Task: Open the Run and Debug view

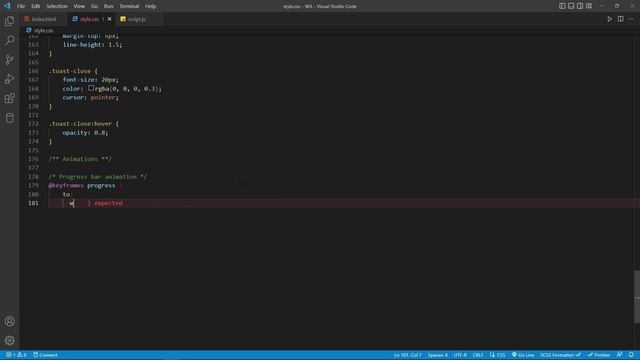Action: tap(9, 79)
